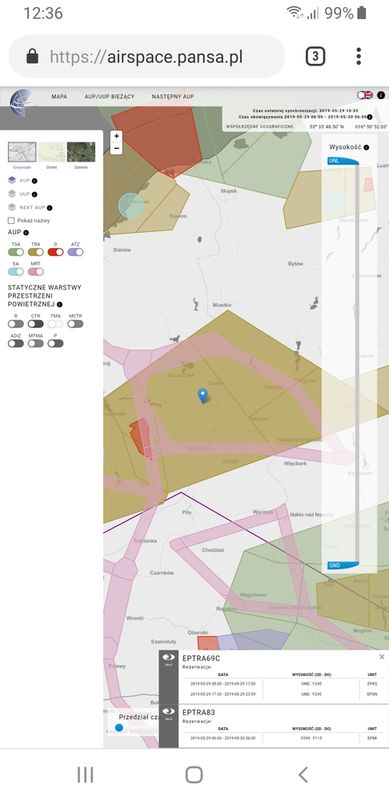
Task: Tap the airspace.pansa.pl address bar
Action: (x=147, y=56)
